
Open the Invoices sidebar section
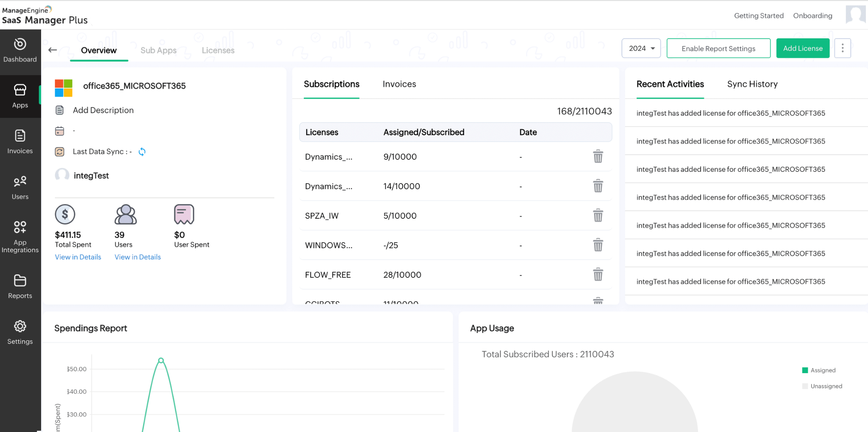click(x=20, y=142)
